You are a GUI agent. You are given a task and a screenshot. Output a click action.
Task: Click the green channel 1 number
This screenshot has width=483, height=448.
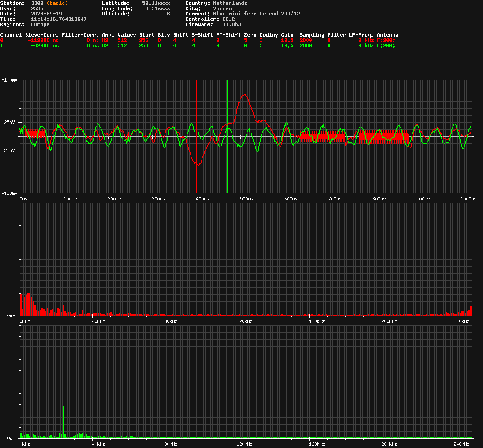(x=2, y=45)
